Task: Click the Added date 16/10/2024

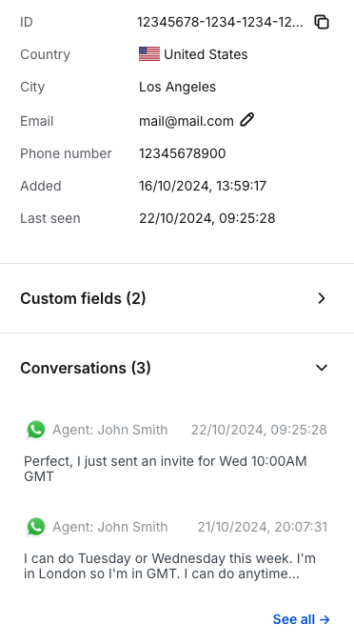Action: (203, 186)
